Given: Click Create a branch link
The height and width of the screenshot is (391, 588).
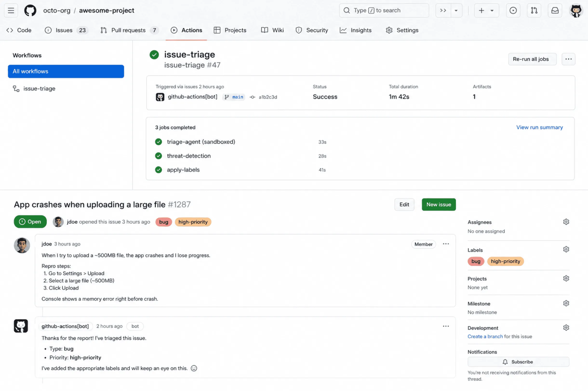Looking at the screenshot, I should click(485, 336).
